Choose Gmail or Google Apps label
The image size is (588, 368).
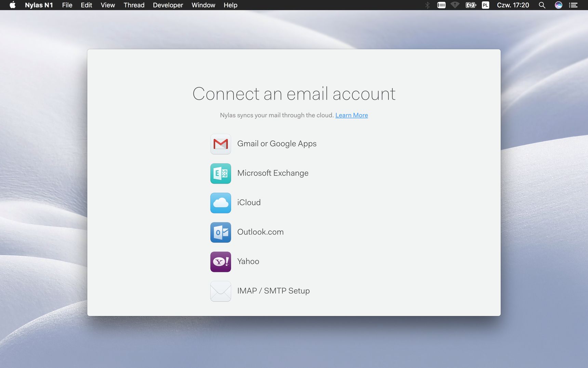click(x=277, y=144)
